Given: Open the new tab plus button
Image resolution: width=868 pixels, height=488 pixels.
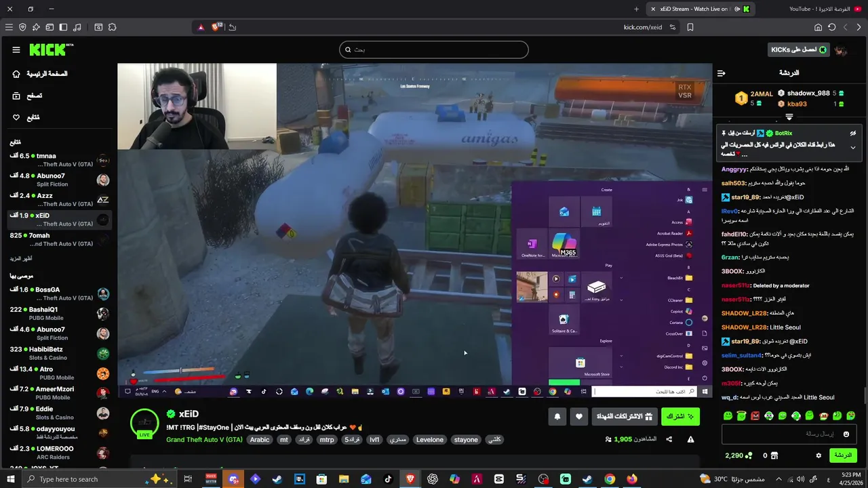Looking at the screenshot, I should click(x=636, y=9).
